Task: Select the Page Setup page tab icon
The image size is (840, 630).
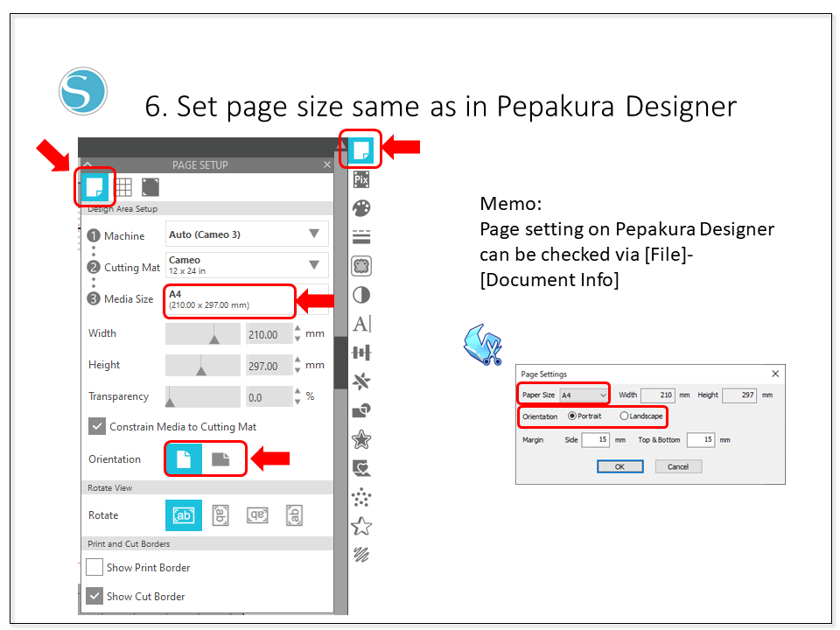Action: (x=94, y=187)
